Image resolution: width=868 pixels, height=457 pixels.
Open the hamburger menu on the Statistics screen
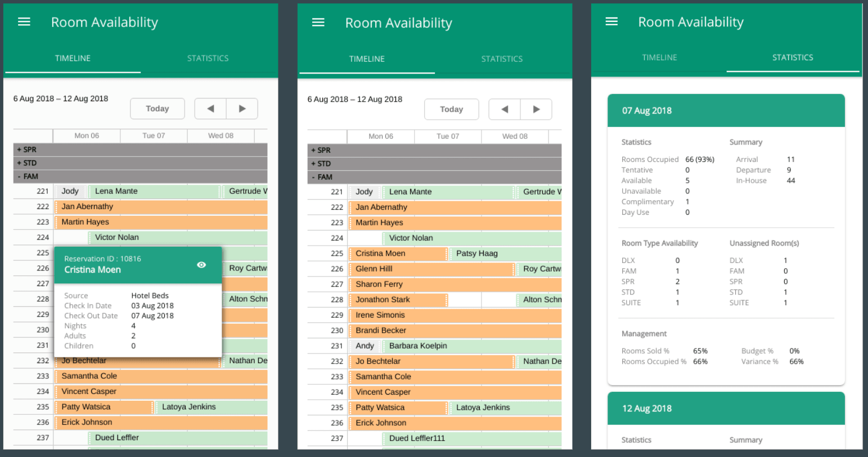coord(611,21)
